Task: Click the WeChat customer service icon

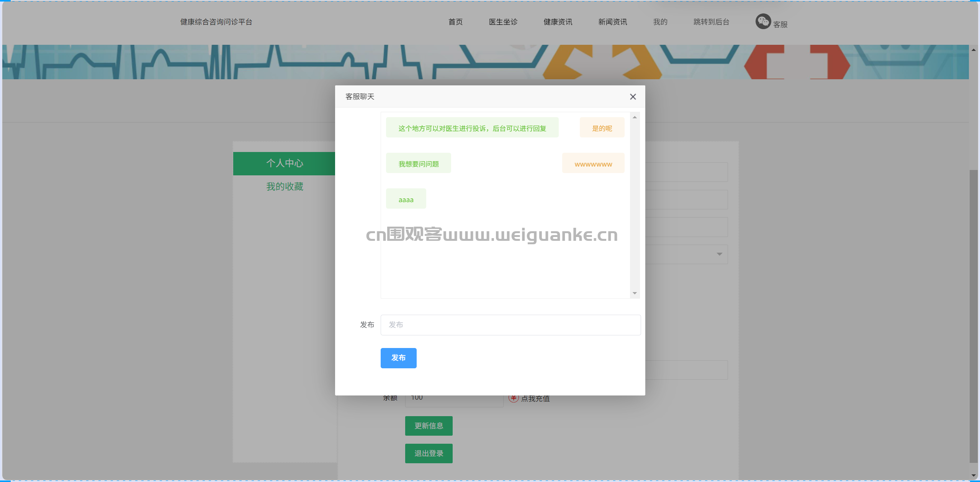Action: (763, 21)
